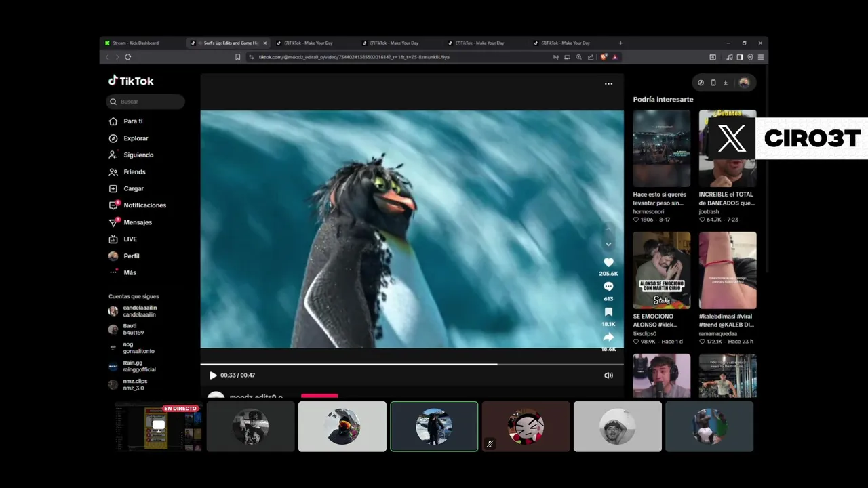The width and height of the screenshot is (868, 488).
Task: Open nog gonsalitonto account
Action: (x=132, y=348)
